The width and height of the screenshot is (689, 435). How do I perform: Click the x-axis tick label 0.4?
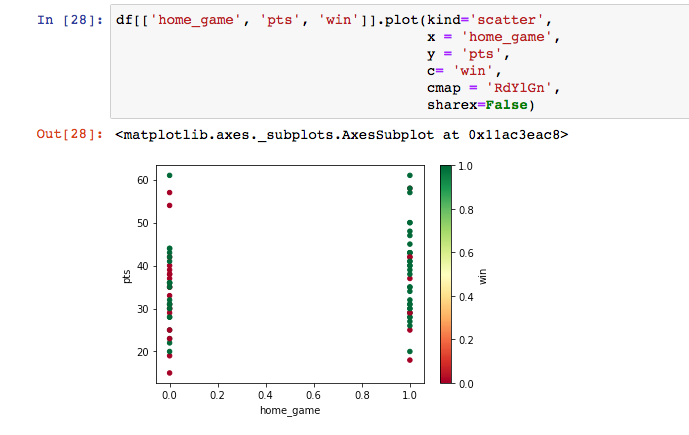[265, 395]
